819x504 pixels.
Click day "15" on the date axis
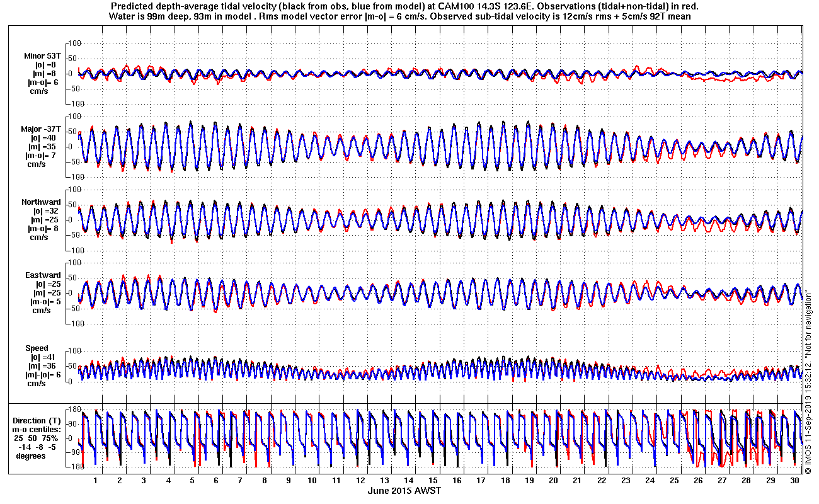point(433,481)
